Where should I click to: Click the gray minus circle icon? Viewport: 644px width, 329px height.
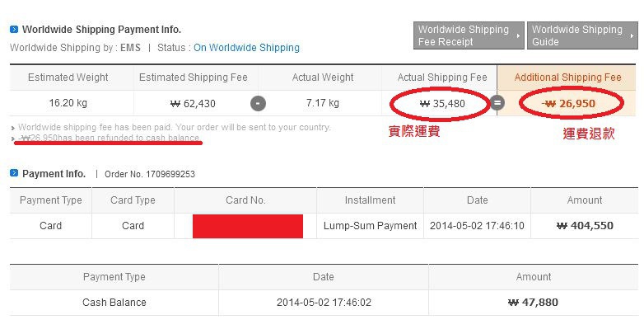(258, 104)
